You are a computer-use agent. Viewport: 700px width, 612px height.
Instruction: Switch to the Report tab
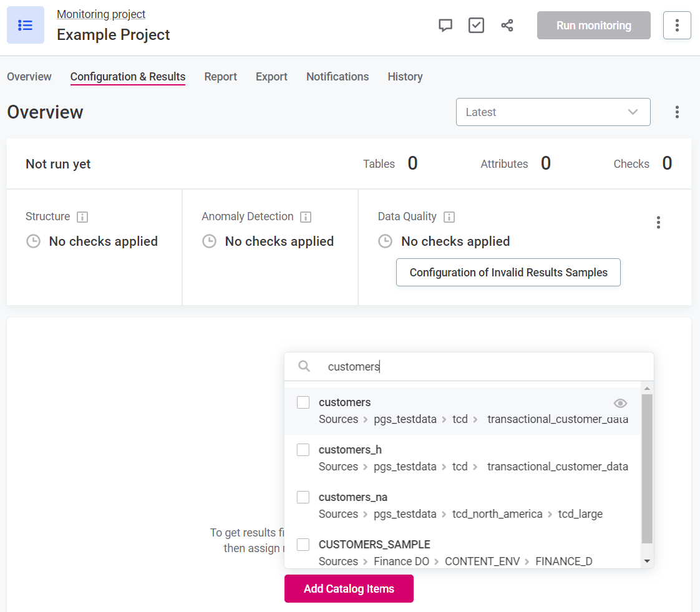click(220, 77)
